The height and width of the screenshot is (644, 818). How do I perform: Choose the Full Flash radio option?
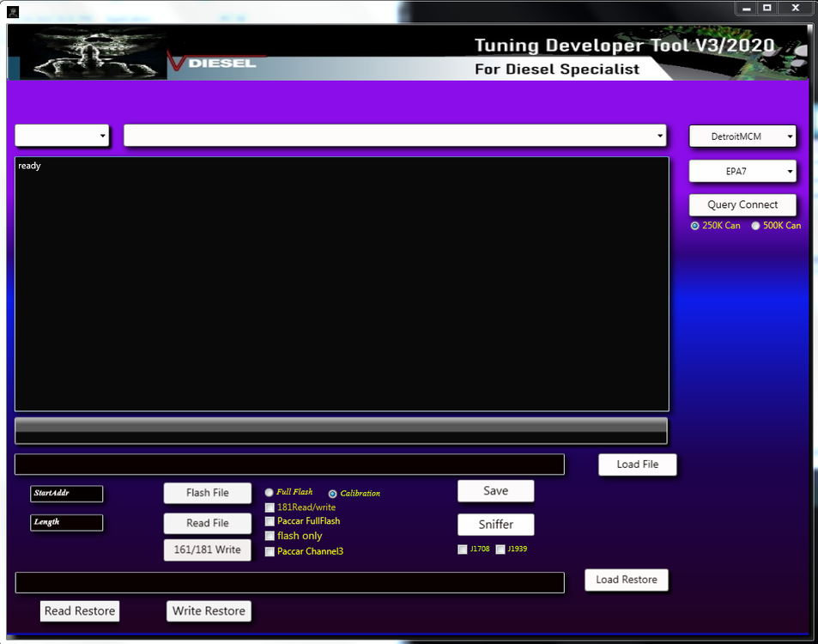[x=270, y=493]
